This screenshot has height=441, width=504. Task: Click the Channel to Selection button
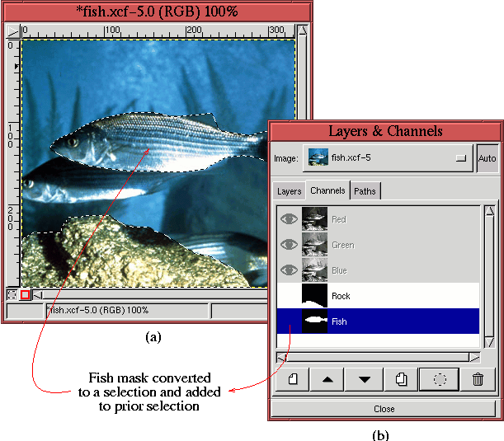[440, 379]
